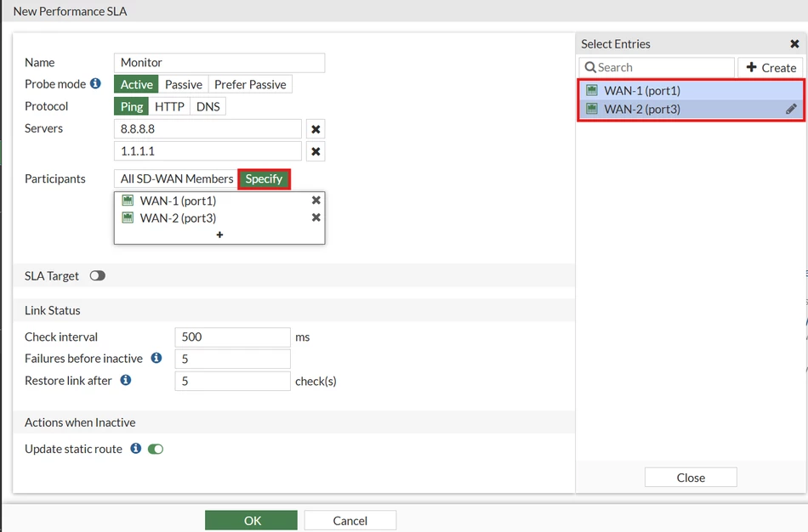
Task: Click the 8.8.8.8 server input field
Action: pyautogui.click(x=208, y=129)
